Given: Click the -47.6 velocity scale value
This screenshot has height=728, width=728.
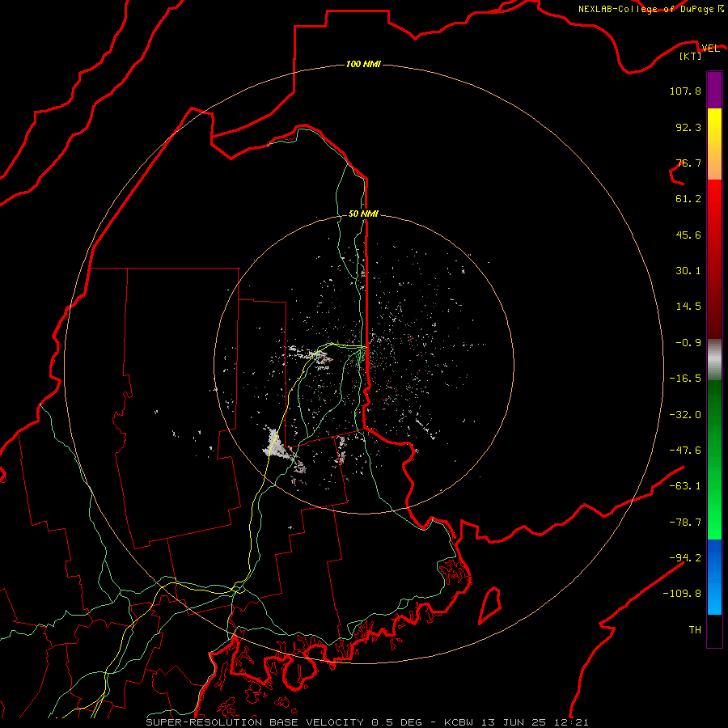Looking at the screenshot, I should [685, 451].
